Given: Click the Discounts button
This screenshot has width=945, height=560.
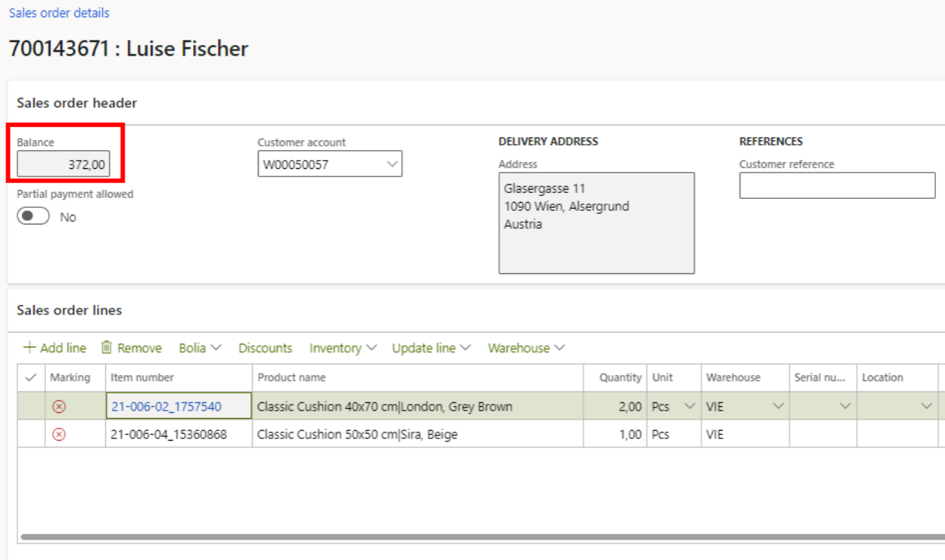Looking at the screenshot, I should point(265,348).
